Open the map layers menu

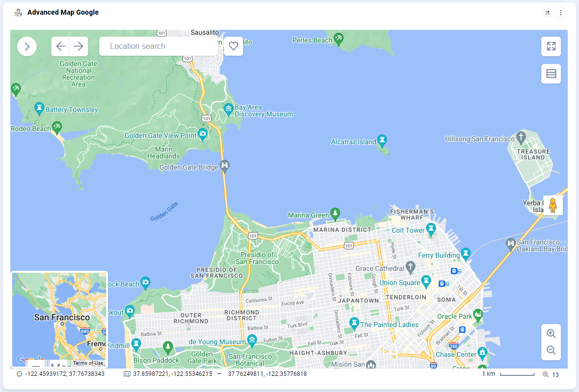[551, 74]
